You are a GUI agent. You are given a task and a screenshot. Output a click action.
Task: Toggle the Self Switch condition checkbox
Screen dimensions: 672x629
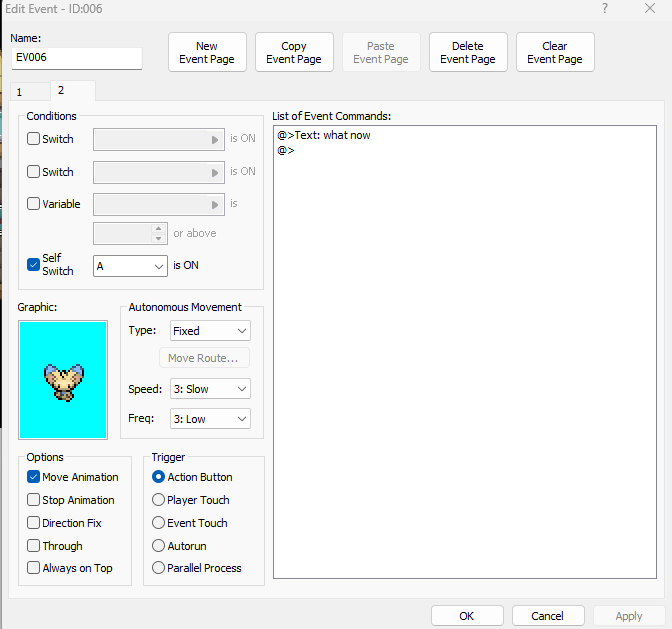pos(34,265)
